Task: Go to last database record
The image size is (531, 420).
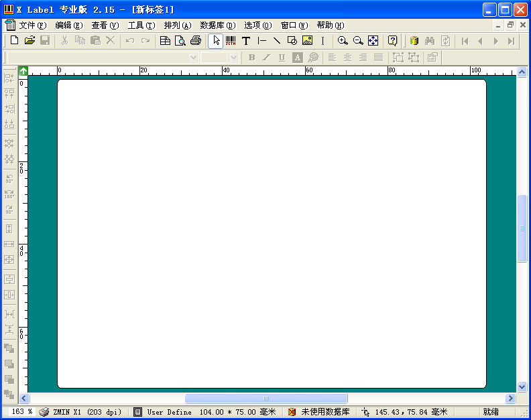Action: coord(511,42)
